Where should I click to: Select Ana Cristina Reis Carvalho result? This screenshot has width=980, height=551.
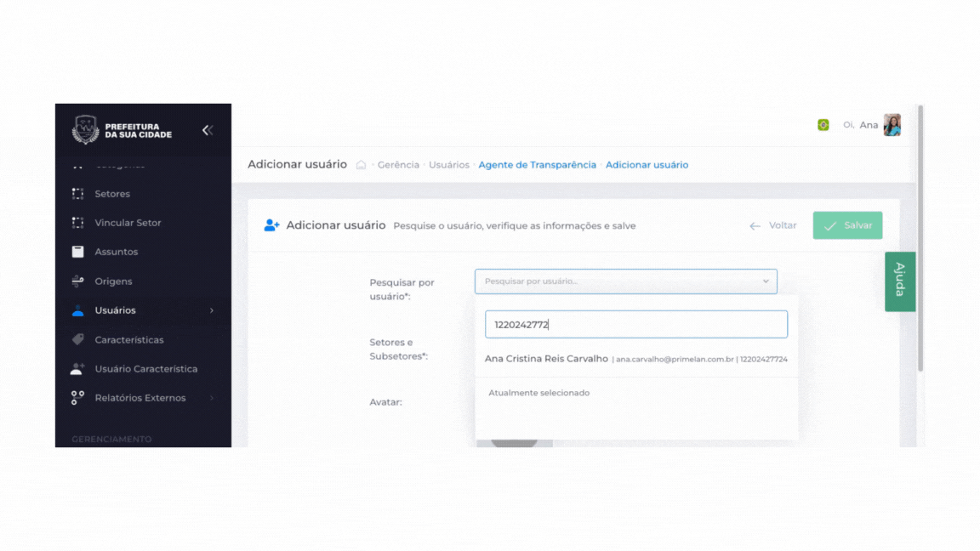click(635, 359)
